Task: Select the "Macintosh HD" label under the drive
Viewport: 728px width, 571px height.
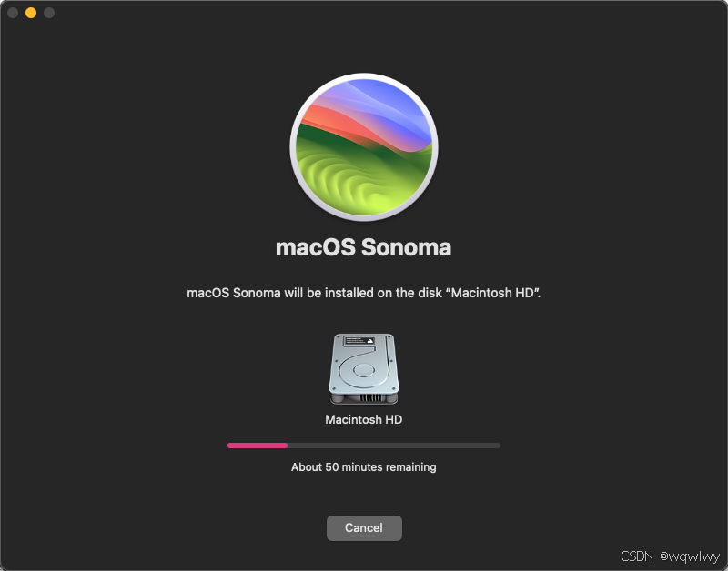Action: pos(363,420)
